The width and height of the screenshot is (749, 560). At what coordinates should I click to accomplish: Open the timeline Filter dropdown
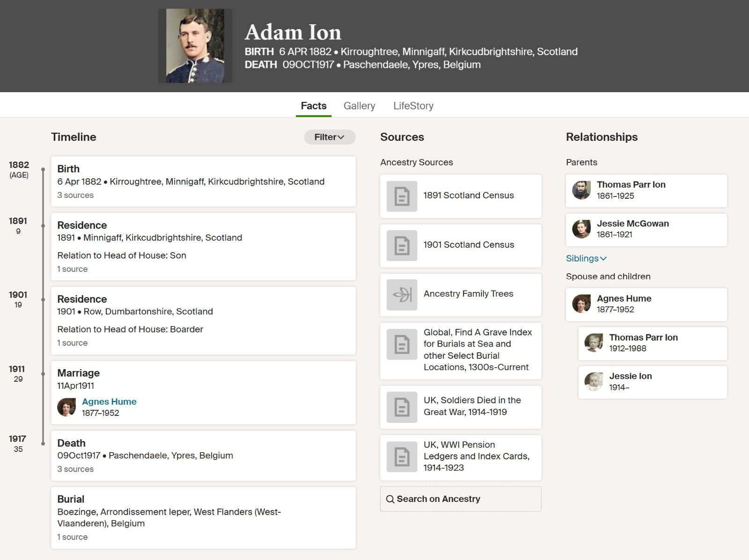click(x=329, y=137)
